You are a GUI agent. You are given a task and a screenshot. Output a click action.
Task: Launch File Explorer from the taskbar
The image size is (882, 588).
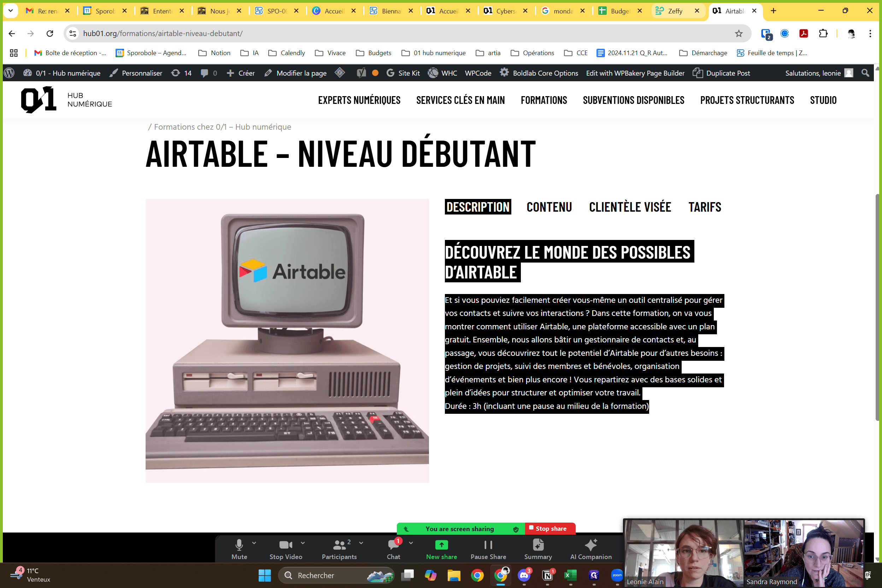454,575
